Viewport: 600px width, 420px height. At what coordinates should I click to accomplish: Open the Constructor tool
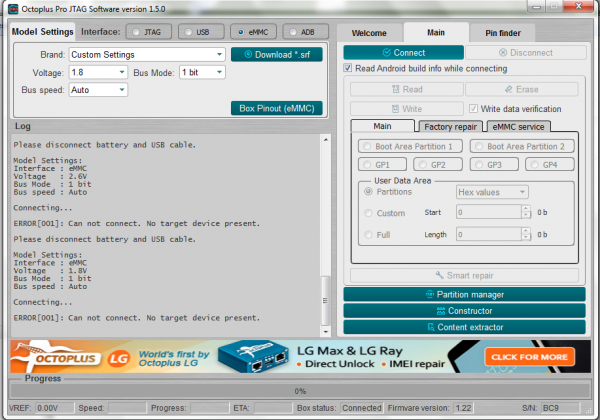coord(463,311)
